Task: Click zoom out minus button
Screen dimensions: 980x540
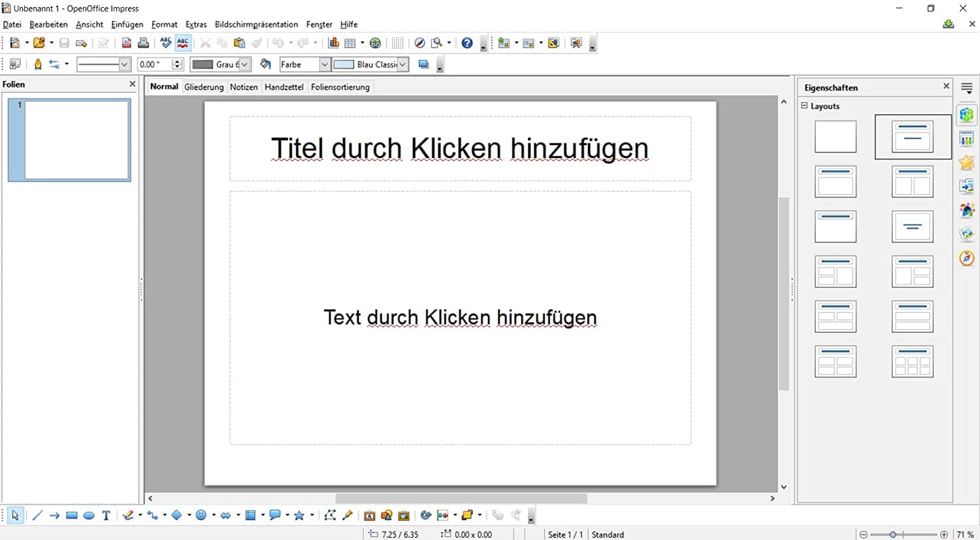Action: click(x=863, y=534)
